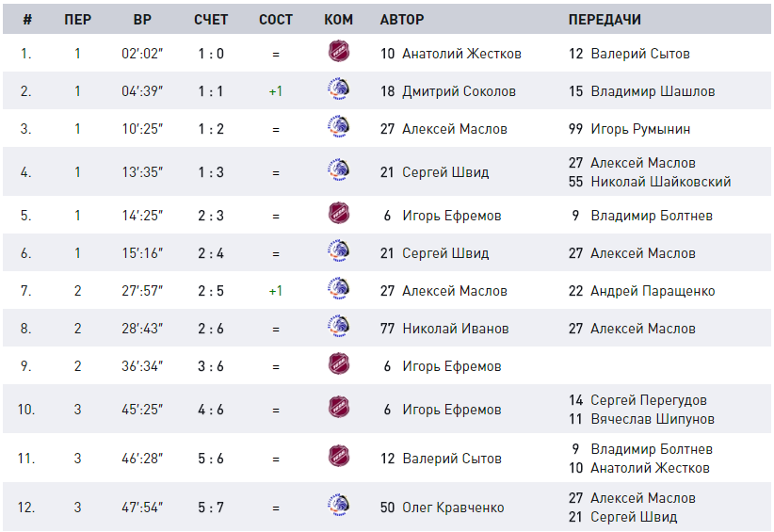Click the team logo for the 2:5 goal
The width and height of the screenshot is (774, 532).
click(339, 289)
